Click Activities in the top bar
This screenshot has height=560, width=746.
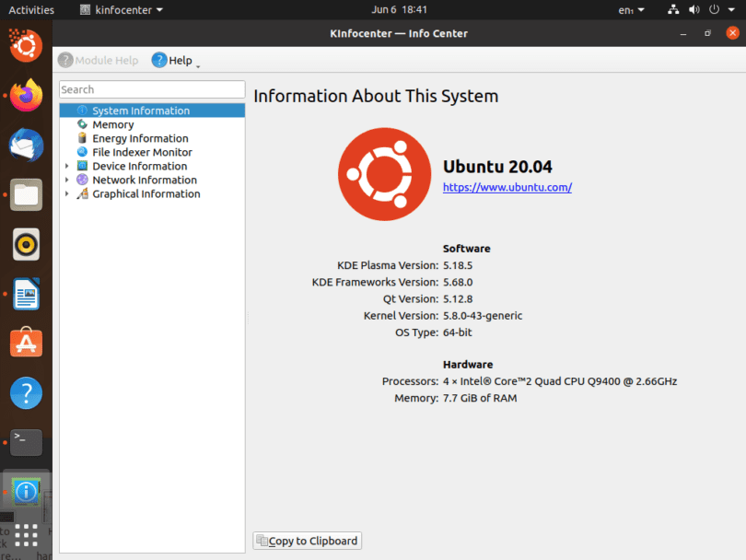click(30, 10)
